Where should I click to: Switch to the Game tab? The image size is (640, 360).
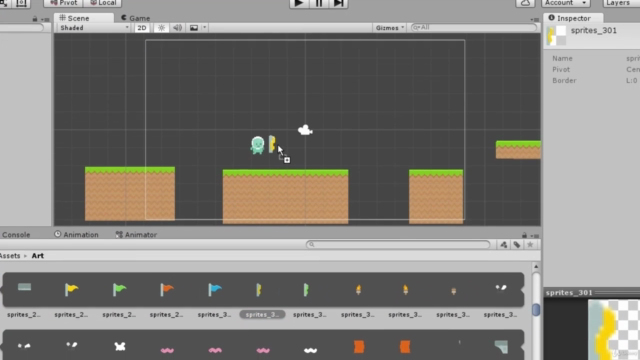(x=136, y=18)
